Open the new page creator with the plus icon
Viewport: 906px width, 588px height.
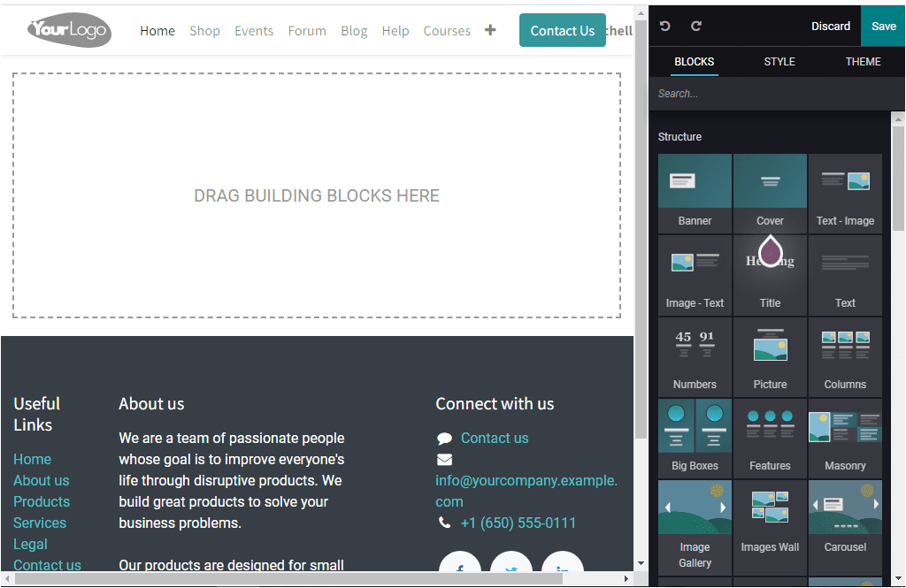click(x=490, y=29)
